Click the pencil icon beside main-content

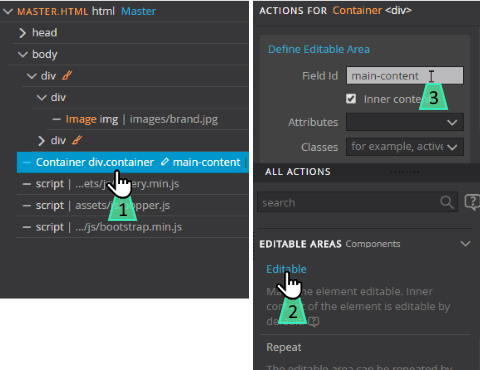point(165,162)
